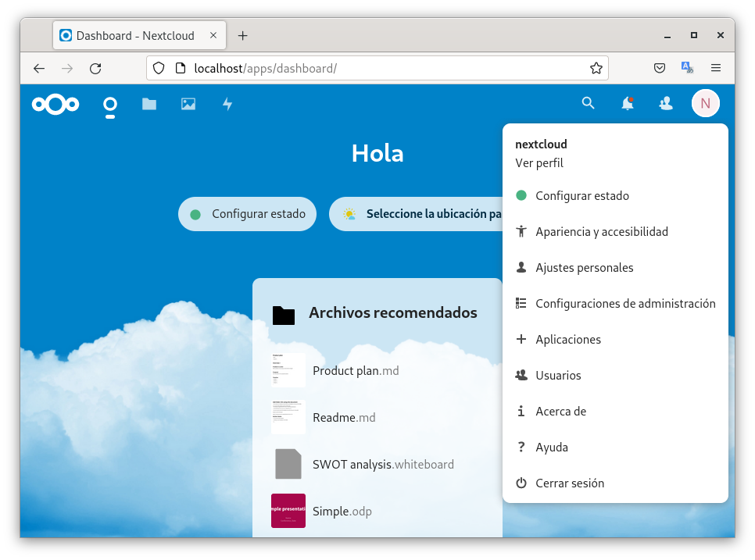
Task: Open the Activity lightning bolt icon
Action: [227, 104]
